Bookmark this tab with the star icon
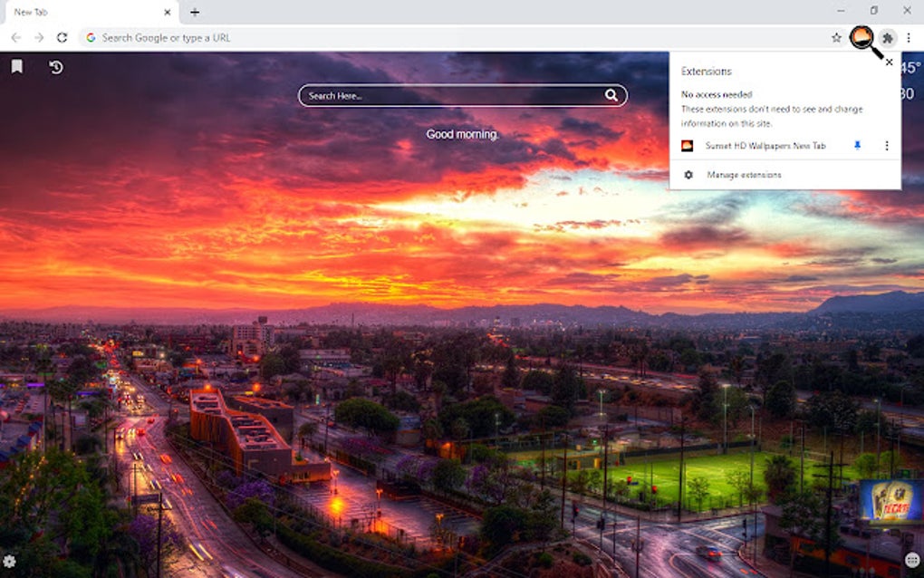 pyautogui.click(x=836, y=38)
